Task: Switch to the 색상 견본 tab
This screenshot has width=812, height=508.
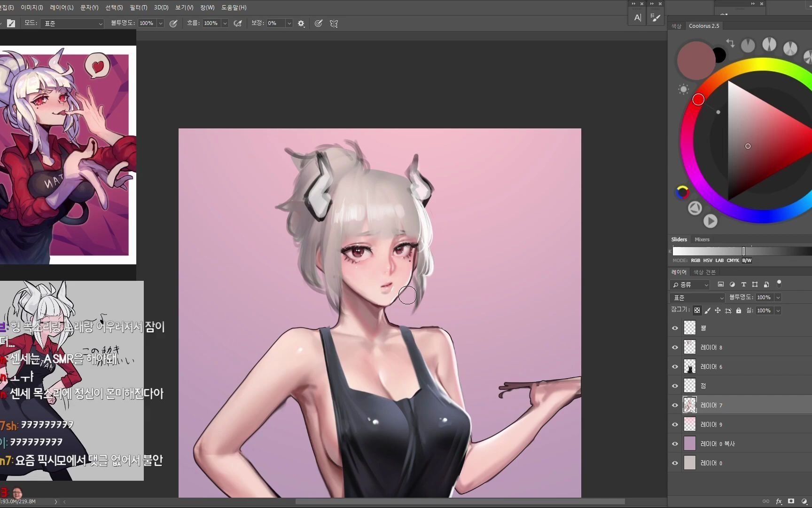Action: 704,272
